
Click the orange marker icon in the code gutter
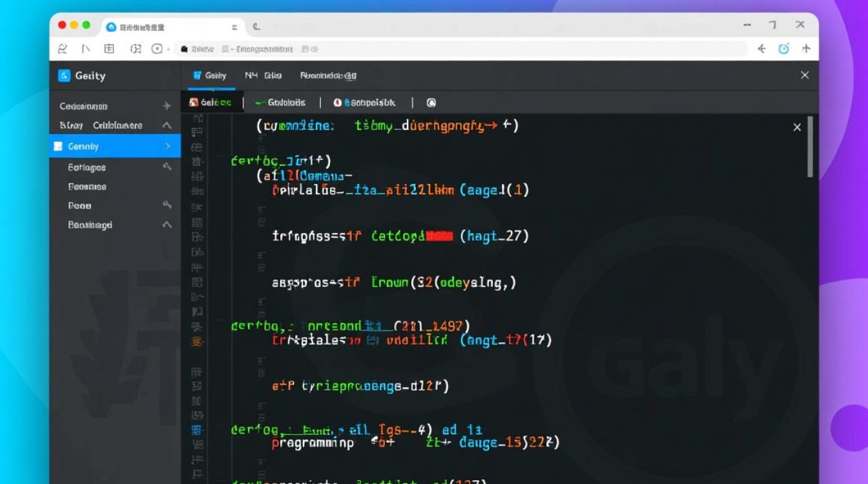(x=197, y=343)
